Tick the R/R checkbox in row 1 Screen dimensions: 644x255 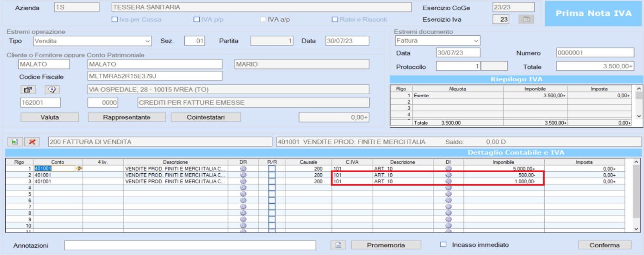(x=272, y=168)
